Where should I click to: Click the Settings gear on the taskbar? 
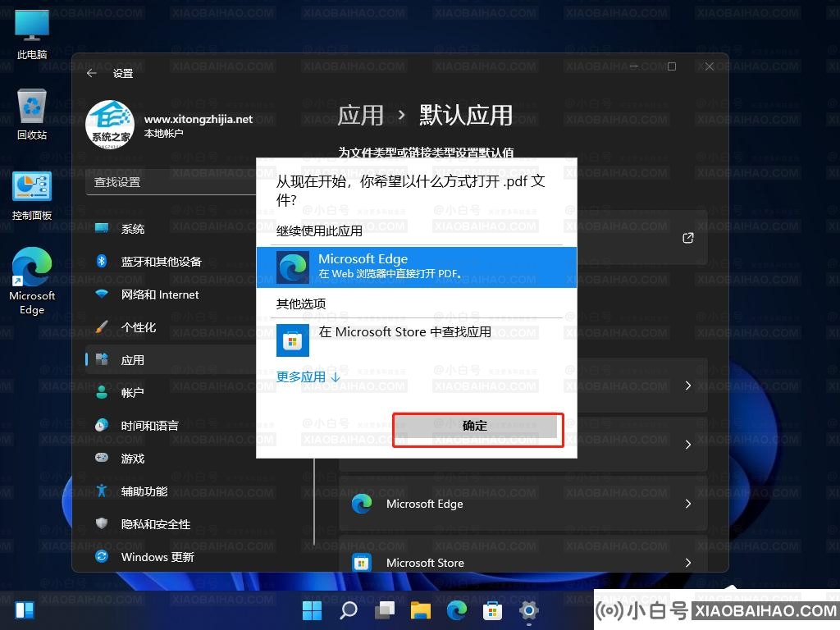(x=529, y=610)
